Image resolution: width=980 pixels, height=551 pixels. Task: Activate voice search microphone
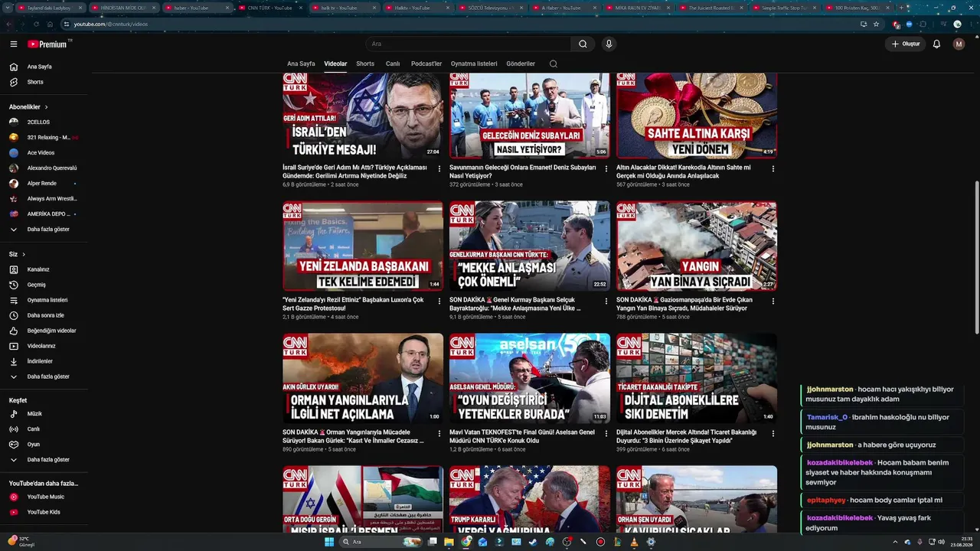pyautogui.click(x=609, y=44)
